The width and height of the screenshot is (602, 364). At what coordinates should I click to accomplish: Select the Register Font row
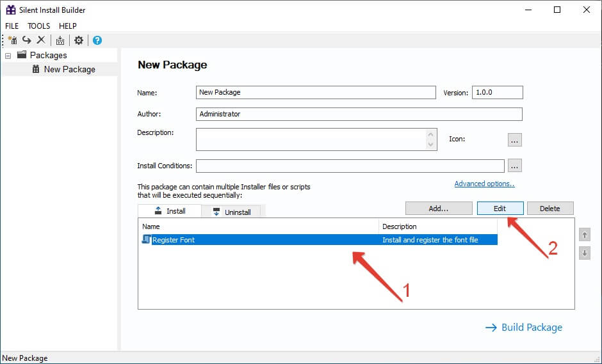coord(320,240)
